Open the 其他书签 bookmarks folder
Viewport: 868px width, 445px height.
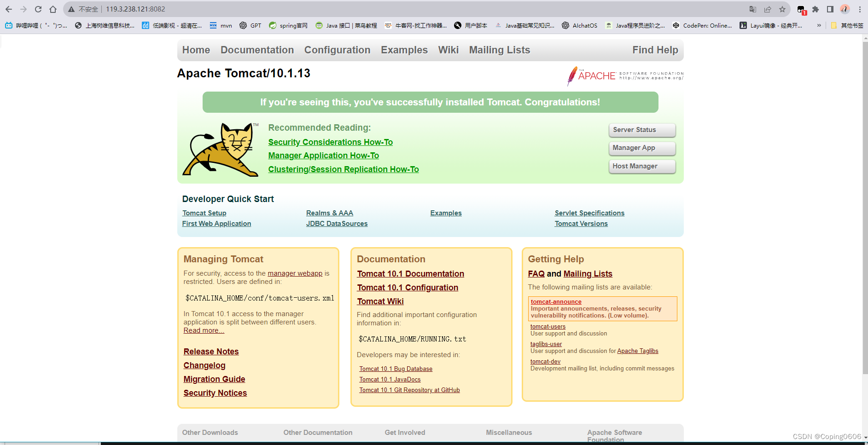click(x=847, y=26)
